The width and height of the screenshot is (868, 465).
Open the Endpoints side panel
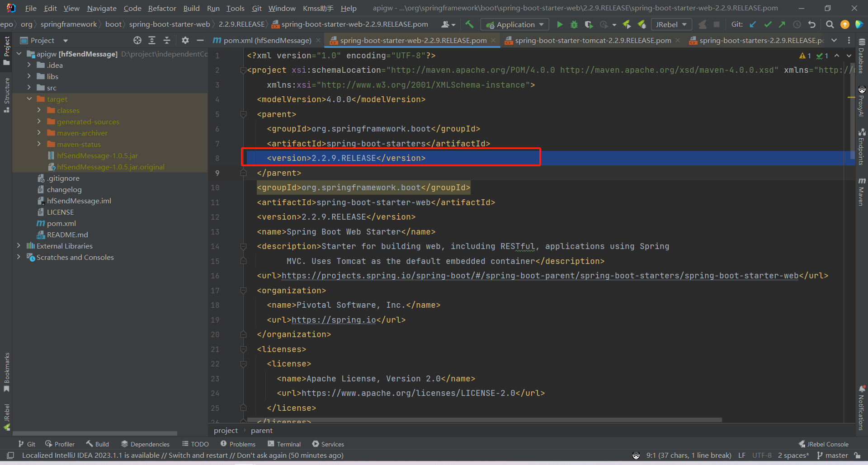tap(862, 146)
